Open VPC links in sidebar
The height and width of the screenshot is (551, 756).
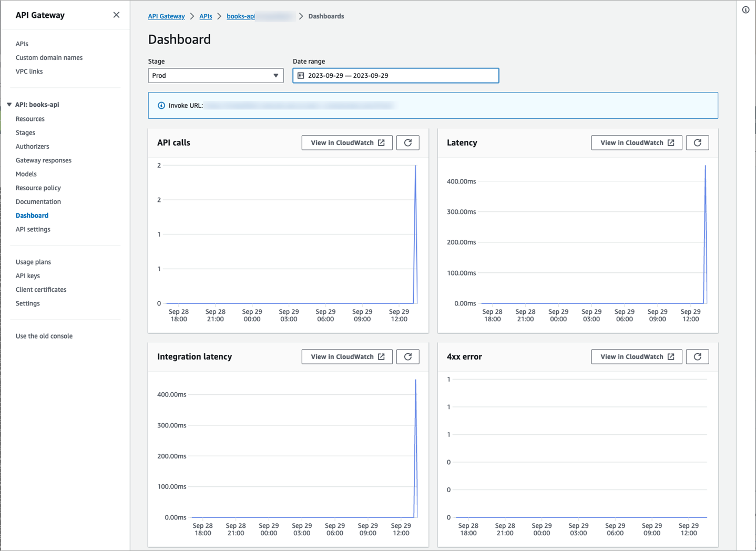click(29, 72)
